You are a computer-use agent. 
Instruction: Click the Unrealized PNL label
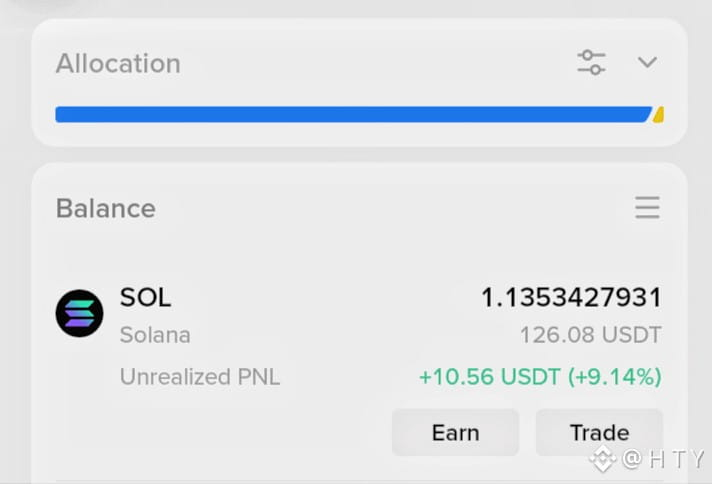pos(200,377)
